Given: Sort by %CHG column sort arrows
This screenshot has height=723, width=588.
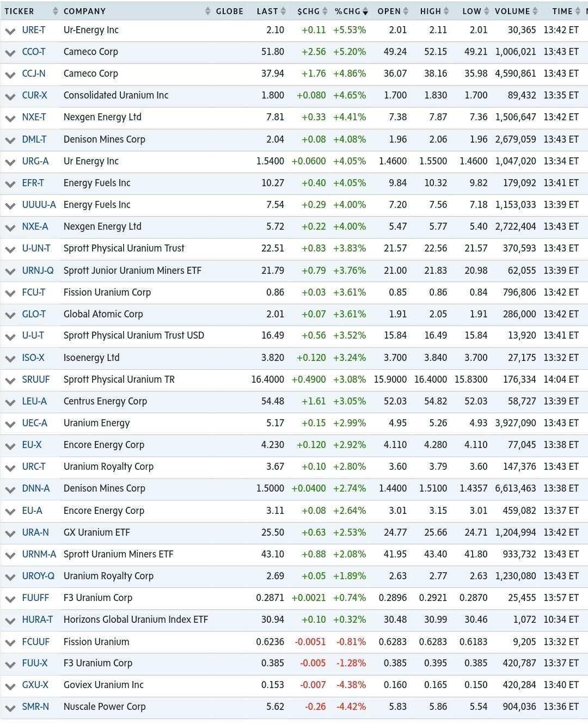Looking at the screenshot, I should pyautogui.click(x=365, y=11).
